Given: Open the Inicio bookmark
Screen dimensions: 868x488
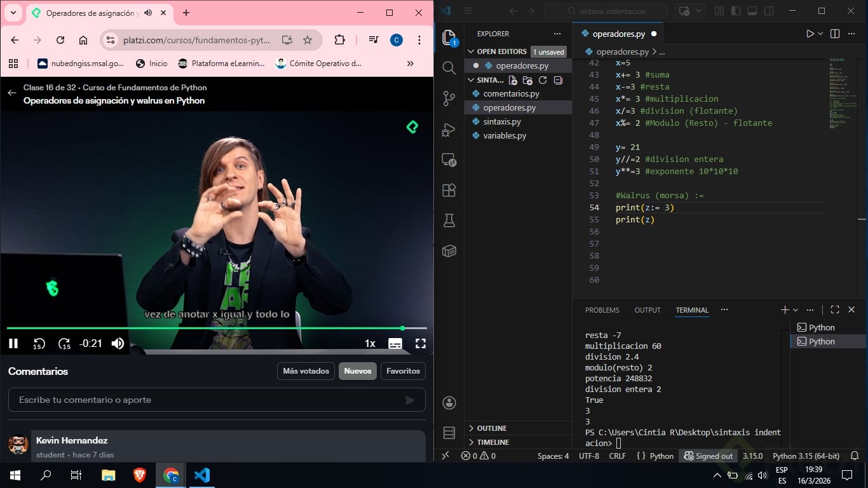Looking at the screenshot, I should [151, 64].
